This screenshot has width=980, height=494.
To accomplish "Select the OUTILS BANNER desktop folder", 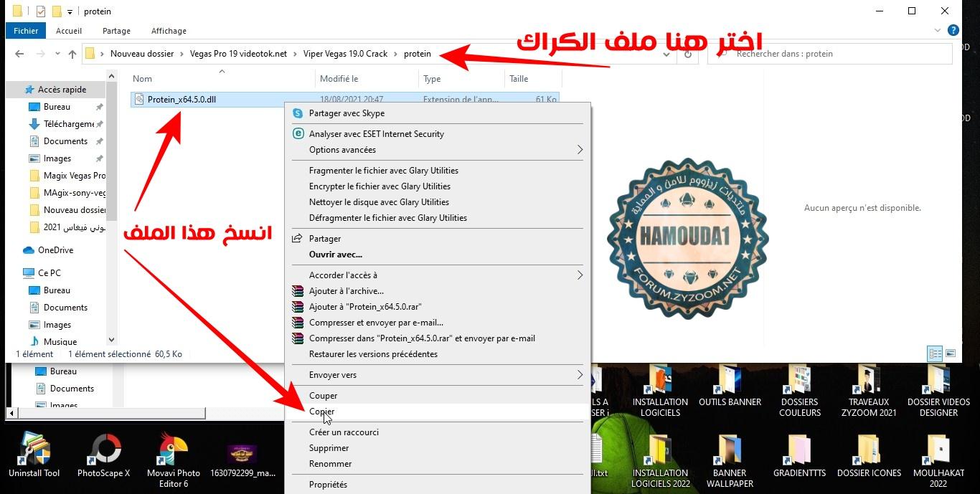I will point(730,386).
